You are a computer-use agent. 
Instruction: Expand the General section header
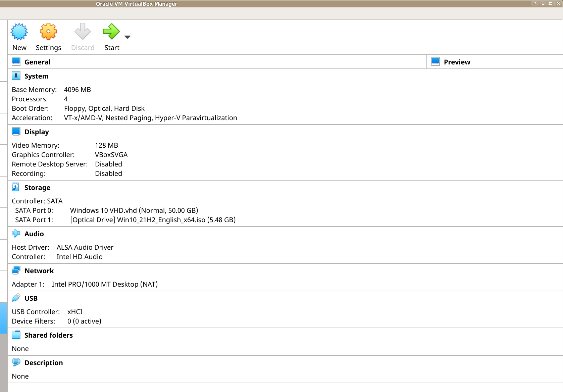[38, 62]
